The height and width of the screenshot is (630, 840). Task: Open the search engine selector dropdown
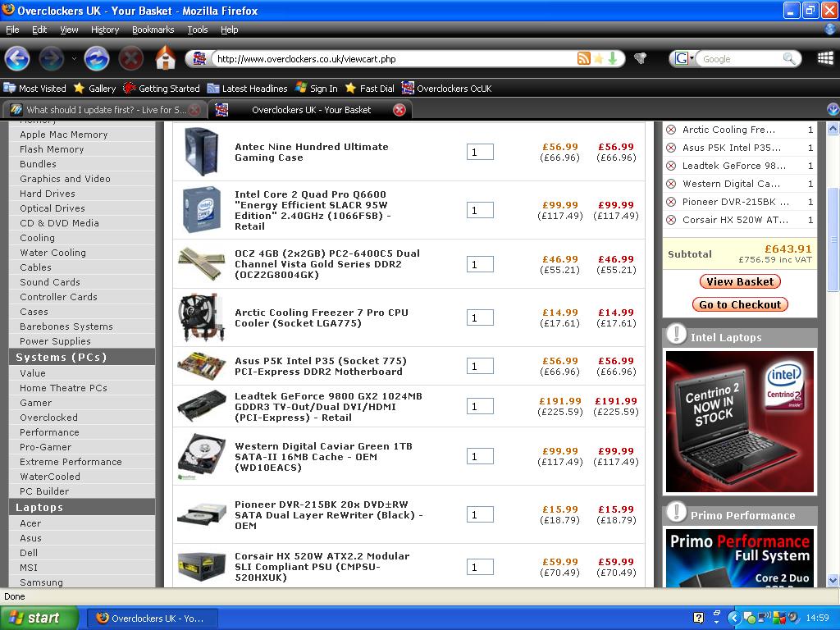tap(685, 58)
